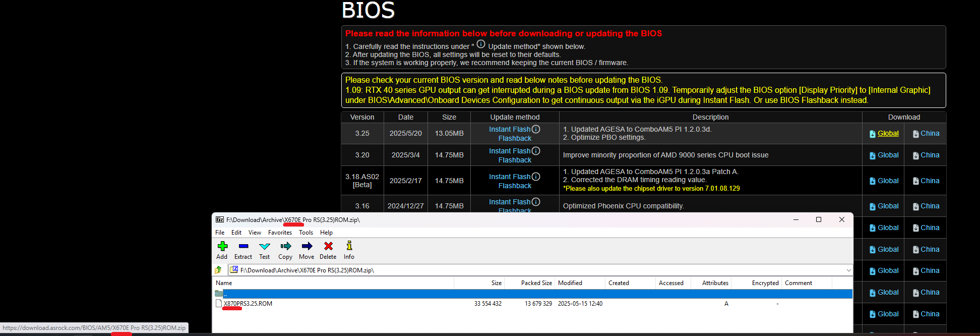
Task: Open Instant Flash link for version 3.18.AS02
Action: [x=510, y=177]
